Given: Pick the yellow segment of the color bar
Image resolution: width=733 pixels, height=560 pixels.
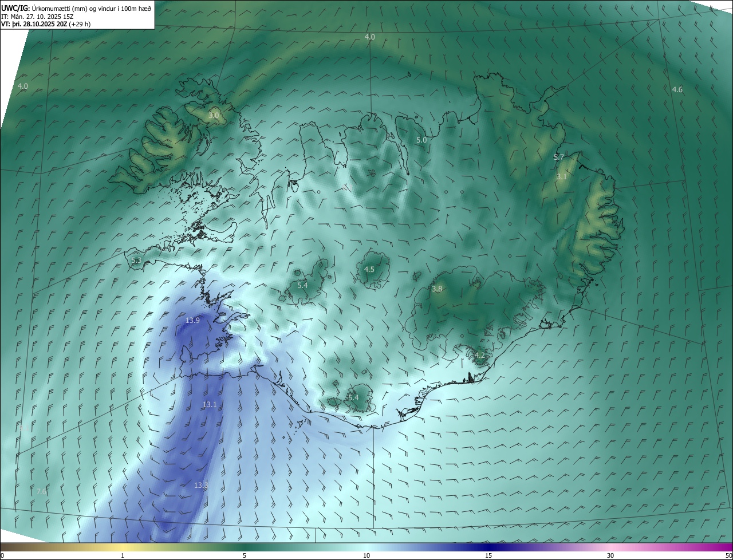Looking at the screenshot, I should pos(123,547).
